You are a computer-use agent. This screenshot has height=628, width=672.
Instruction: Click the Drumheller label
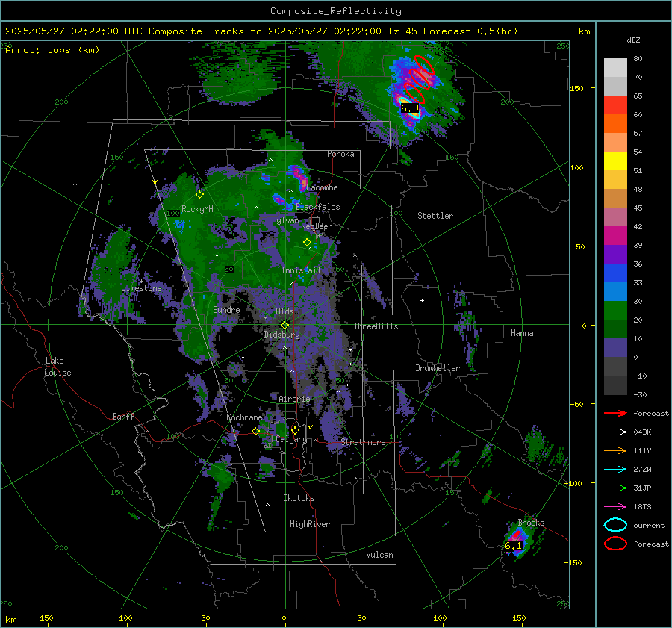click(x=438, y=368)
